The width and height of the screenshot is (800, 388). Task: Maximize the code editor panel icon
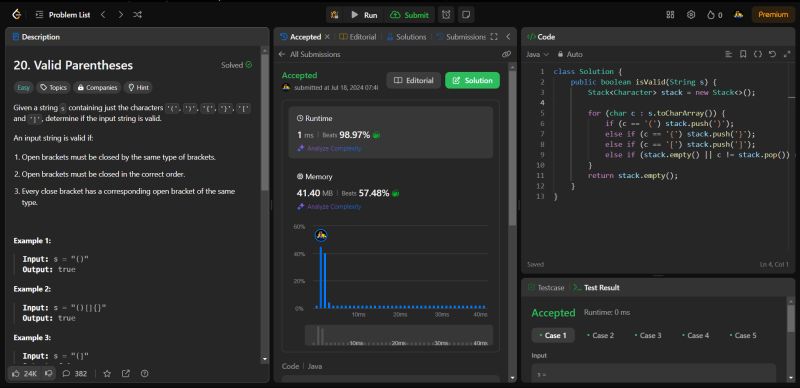[x=787, y=54]
